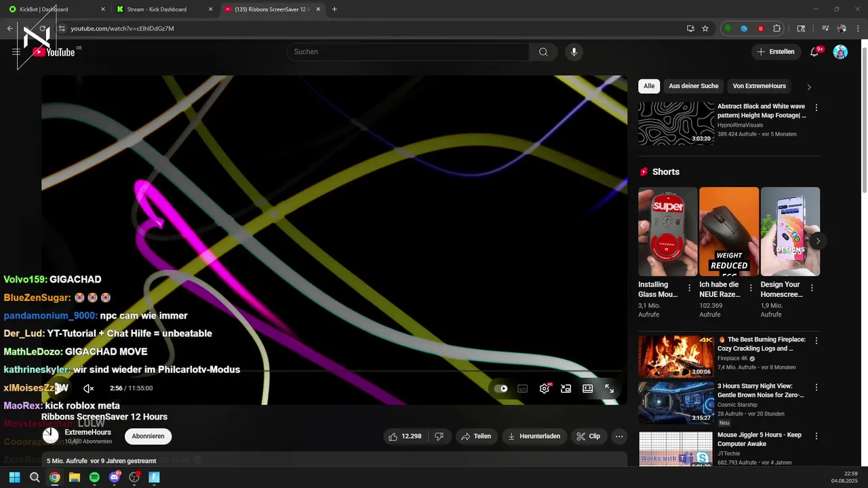Open the green download extension icon
The height and width of the screenshot is (488, 868).
coord(728,28)
